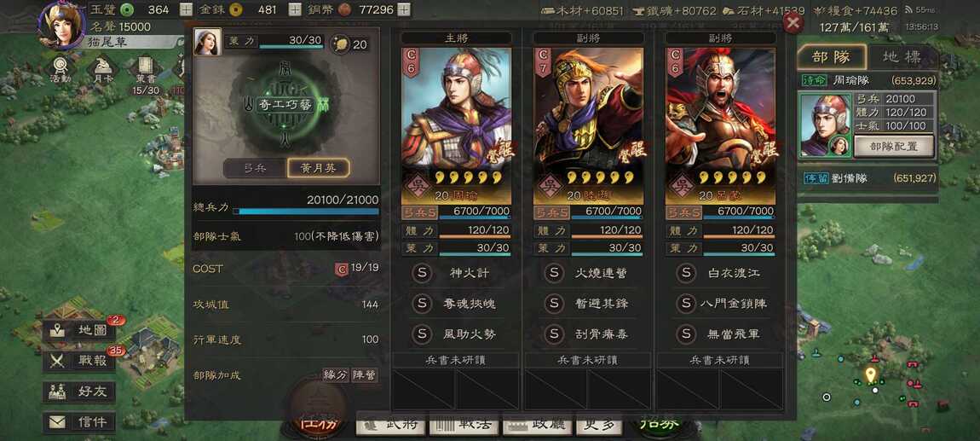Tap the plus icon next to 金銖 481
This screenshot has height=441, width=980.
(295, 9)
